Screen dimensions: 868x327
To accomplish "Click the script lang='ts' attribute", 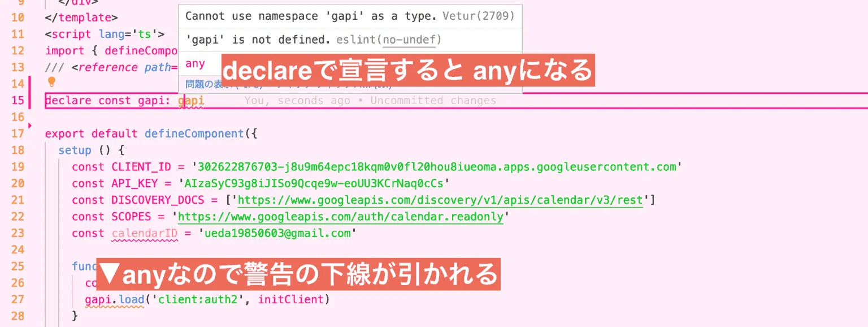I will tap(130, 33).
